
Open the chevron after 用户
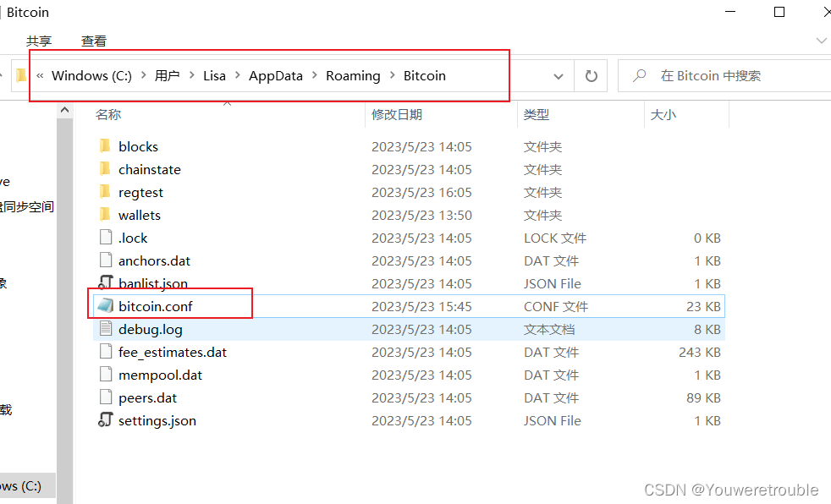click(192, 76)
